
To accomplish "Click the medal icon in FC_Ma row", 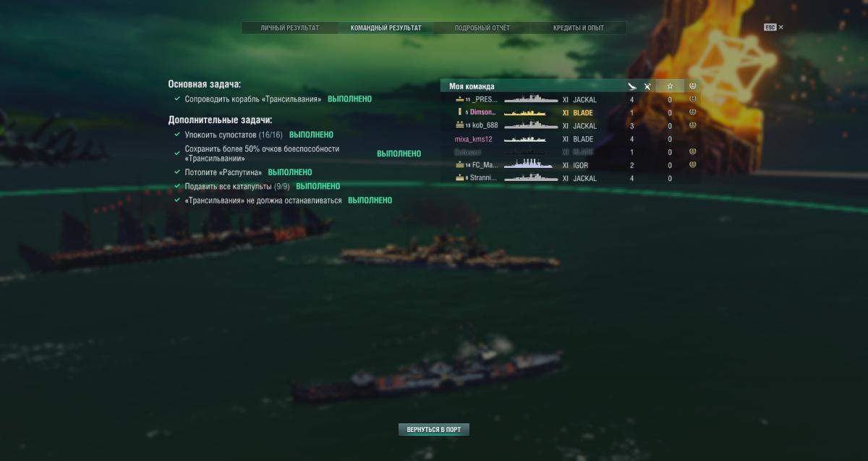I will click(x=693, y=164).
